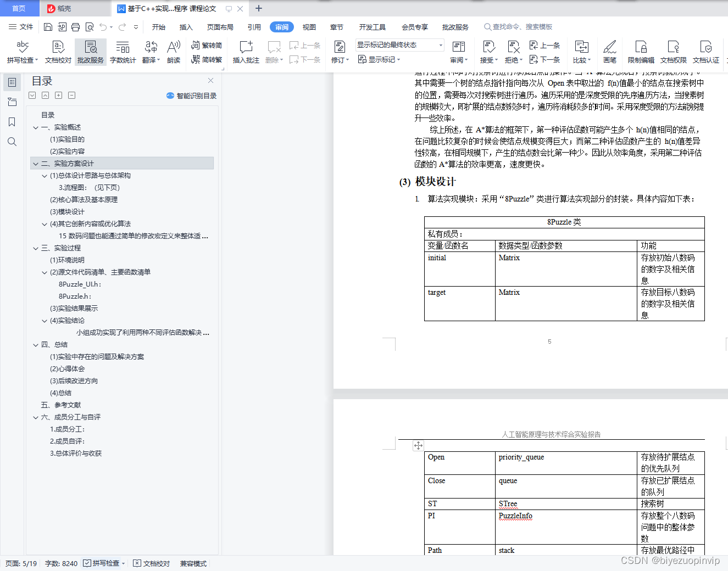Close the 目录 navigation panel
Image resolution: width=728 pixels, height=571 pixels.
tap(210, 80)
